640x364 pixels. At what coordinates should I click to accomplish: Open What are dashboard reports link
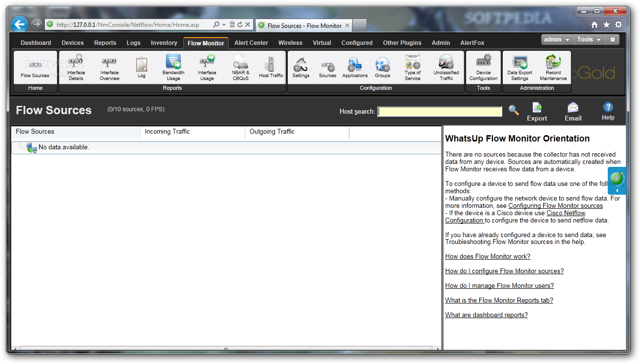[486, 315]
